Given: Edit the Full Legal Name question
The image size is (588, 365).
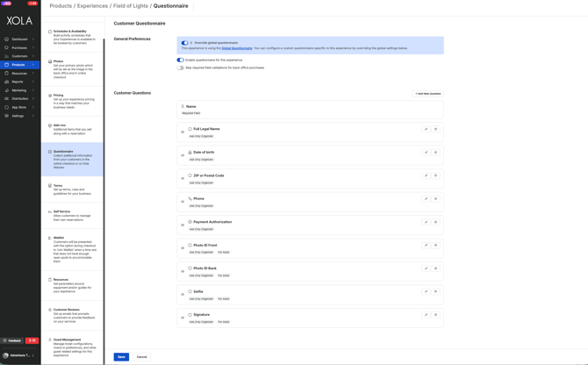Looking at the screenshot, I should coord(427,129).
